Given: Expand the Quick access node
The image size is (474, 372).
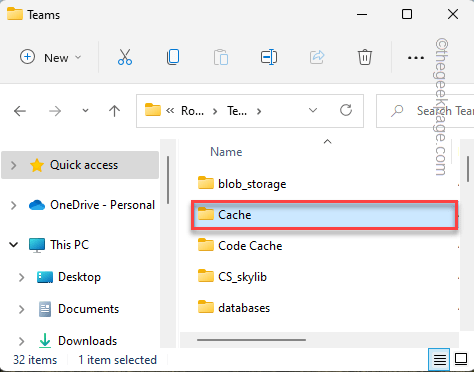Looking at the screenshot, I should (x=13, y=165).
